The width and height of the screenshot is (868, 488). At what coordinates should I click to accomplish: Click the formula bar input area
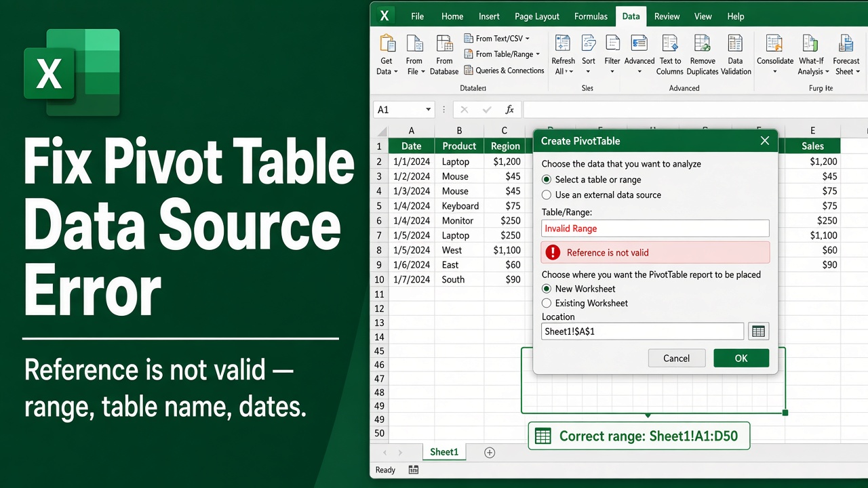click(695, 110)
